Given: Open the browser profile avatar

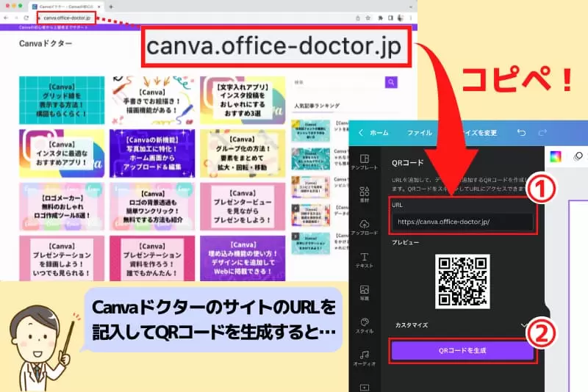Looking at the screenshot, I should 401,18.
